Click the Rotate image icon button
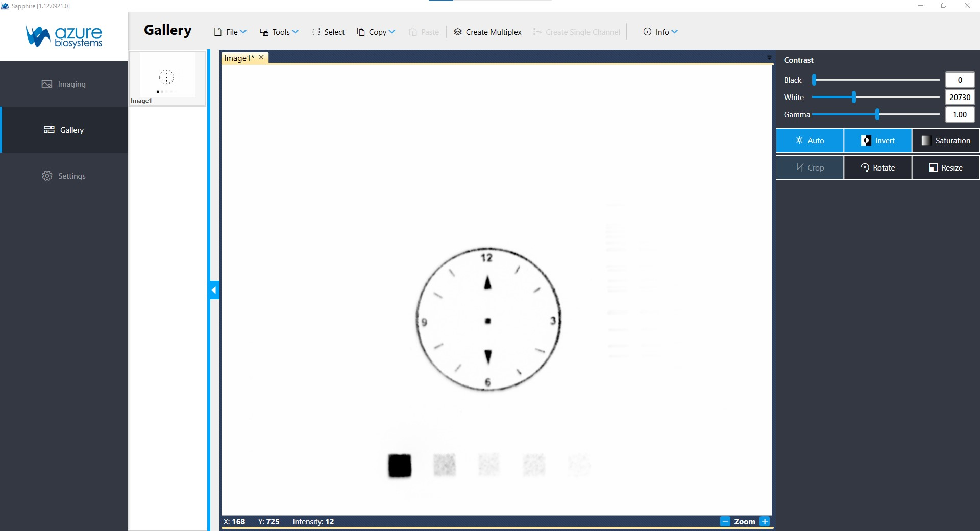Viewport: 980px width, 531px height. (x=877, y=167)
